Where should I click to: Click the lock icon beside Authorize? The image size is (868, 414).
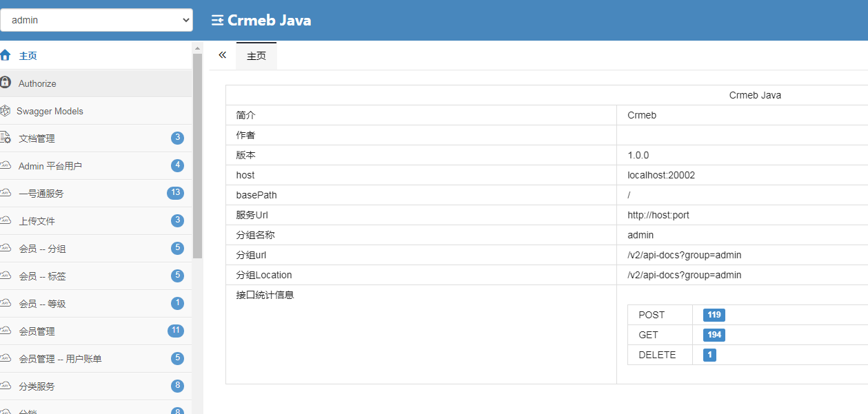coord(6,83)
